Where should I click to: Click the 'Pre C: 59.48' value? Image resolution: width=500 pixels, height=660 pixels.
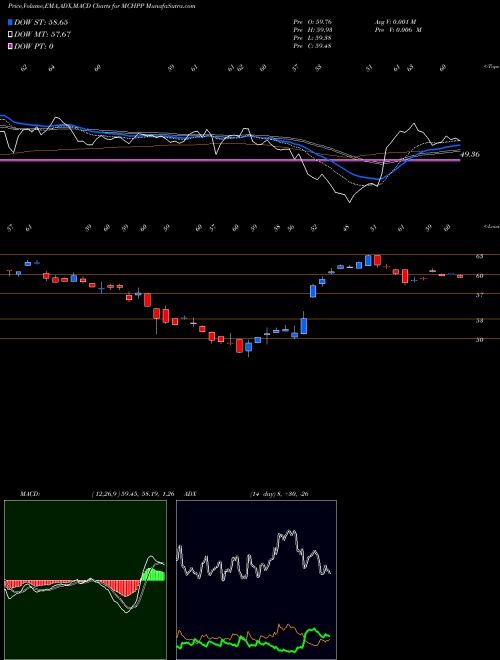click(313, 46)
